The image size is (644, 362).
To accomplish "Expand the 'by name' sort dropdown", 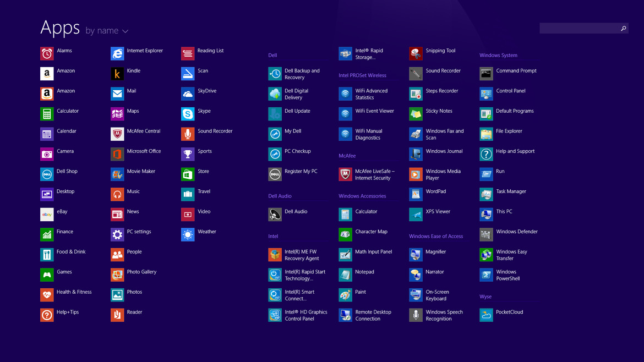I will 107,31.
